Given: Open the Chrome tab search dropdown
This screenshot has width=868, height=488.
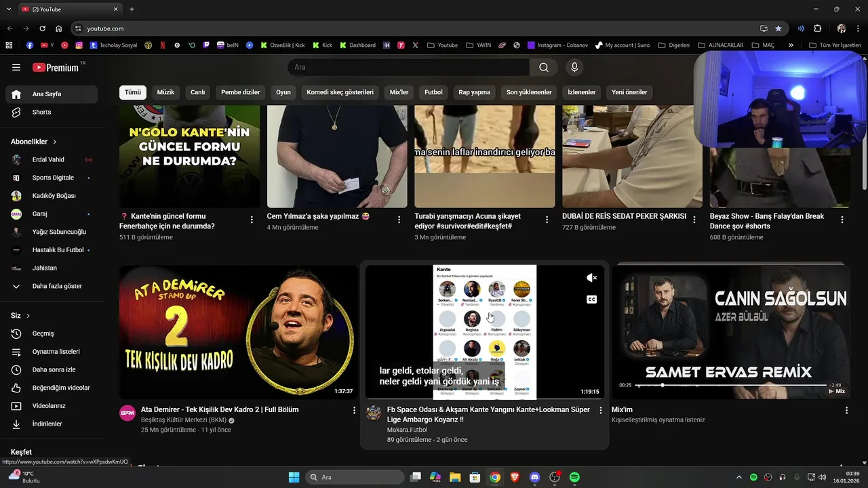Looking at the screenshot, I should pos(9,9).
